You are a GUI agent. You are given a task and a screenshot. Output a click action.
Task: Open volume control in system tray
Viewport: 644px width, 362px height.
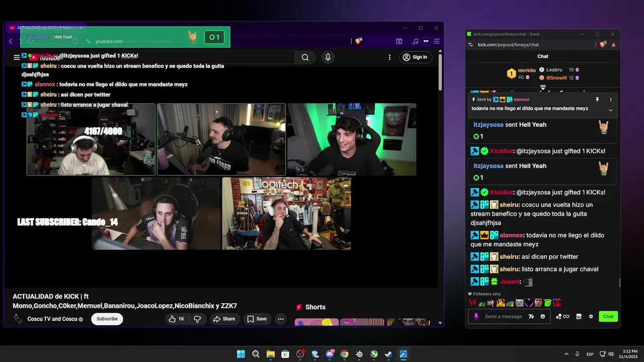(x=611, y=354)
